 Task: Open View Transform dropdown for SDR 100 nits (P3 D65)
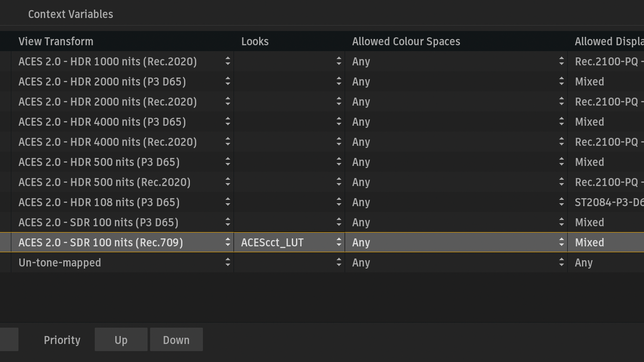[x=228, y=222]
